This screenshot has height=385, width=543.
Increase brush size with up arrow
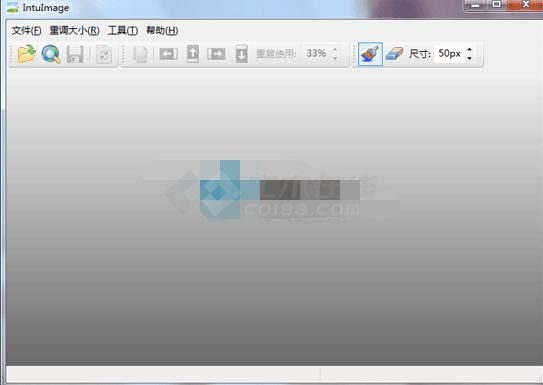[x=469, y=50]
